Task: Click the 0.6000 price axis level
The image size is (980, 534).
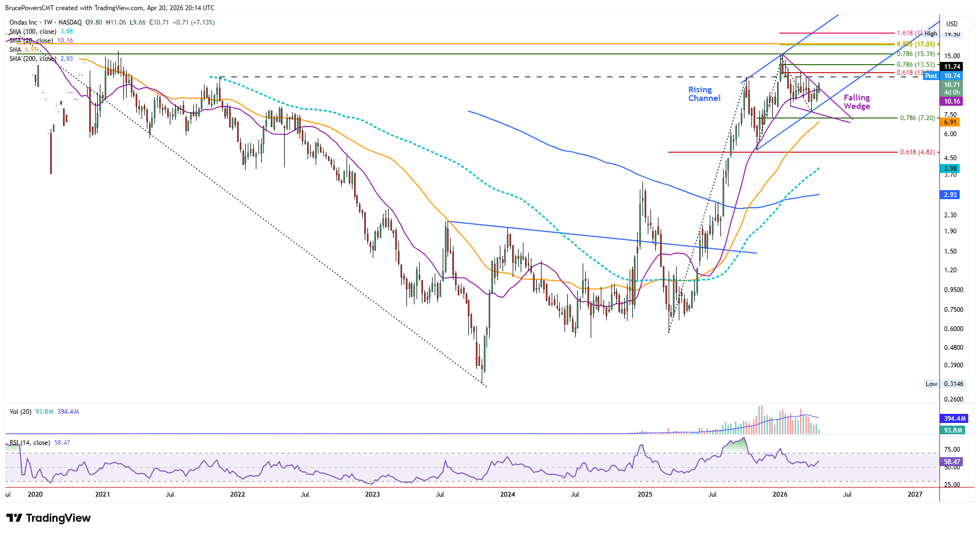Action: [x=954, y=329]
